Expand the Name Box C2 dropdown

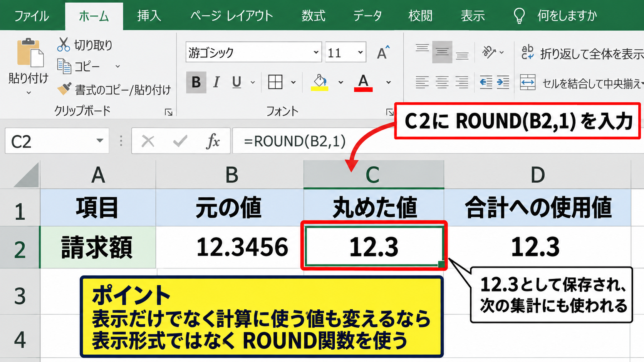point(100,141)
